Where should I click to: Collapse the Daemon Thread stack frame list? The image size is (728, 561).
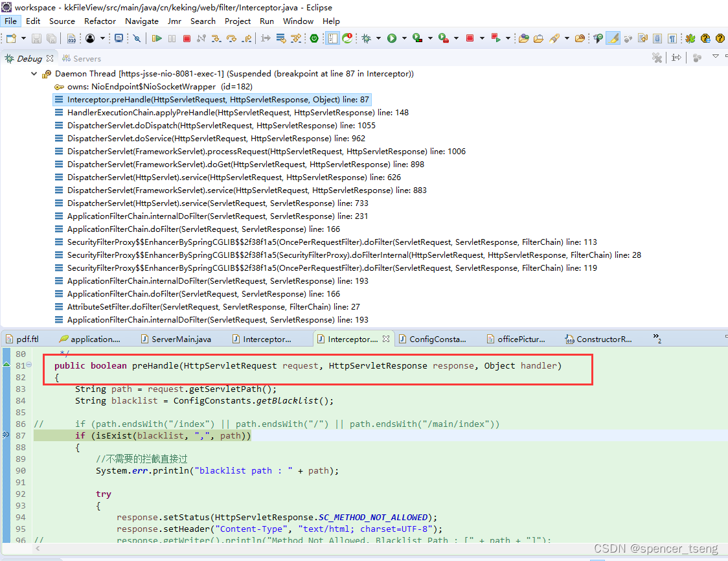[x=34, y=73]
